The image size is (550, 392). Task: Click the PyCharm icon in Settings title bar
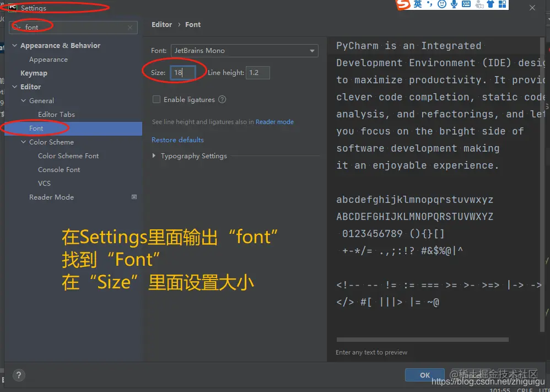[x=12, y=7]
